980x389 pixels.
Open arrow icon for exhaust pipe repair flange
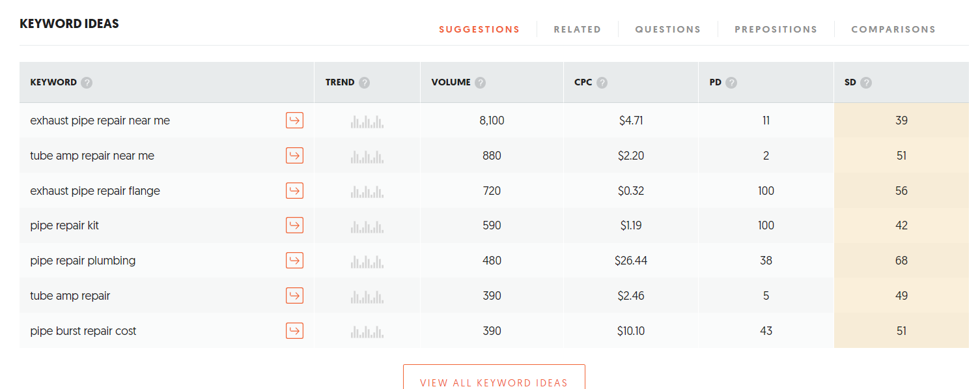point(294,191)
